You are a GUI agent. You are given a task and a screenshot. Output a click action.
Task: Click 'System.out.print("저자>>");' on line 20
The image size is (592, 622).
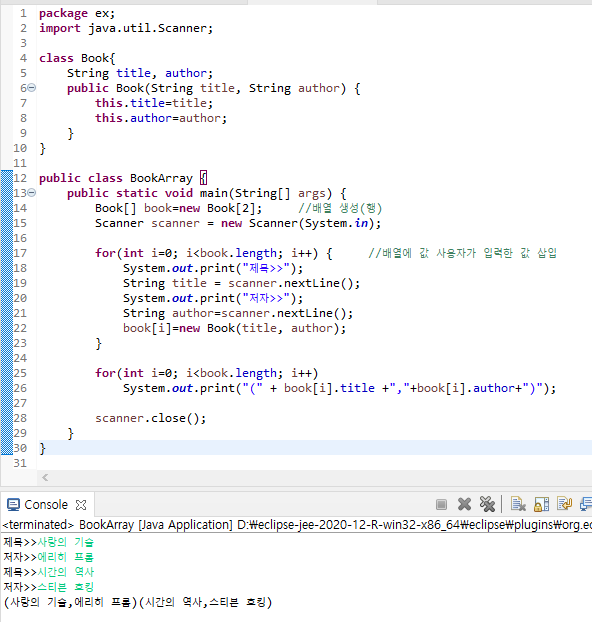point(213,298)
